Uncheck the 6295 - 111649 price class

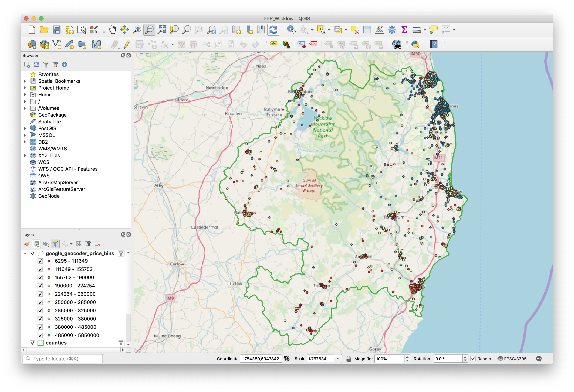point(40,261)
